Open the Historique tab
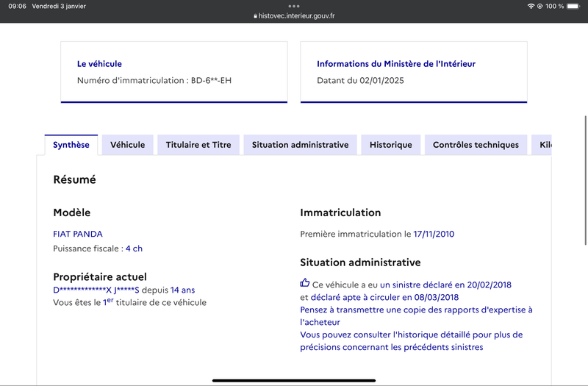 pyautogui.click(x=391, y=145)
